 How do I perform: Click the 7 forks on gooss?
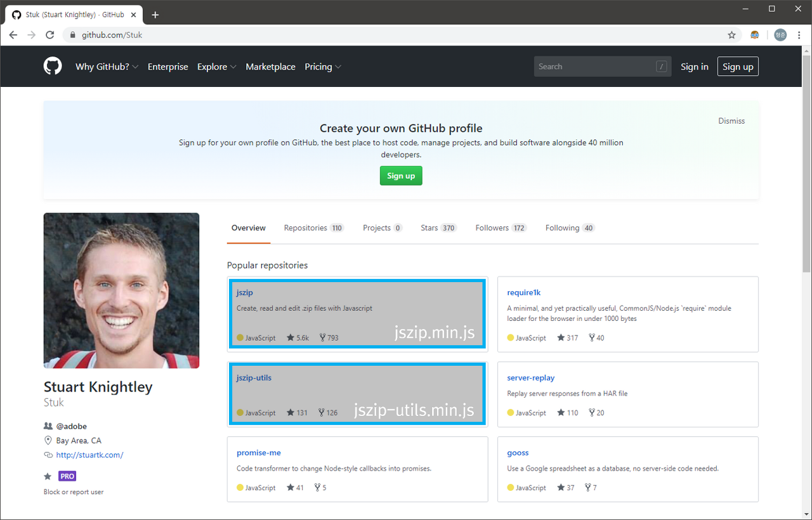[591, 488]
